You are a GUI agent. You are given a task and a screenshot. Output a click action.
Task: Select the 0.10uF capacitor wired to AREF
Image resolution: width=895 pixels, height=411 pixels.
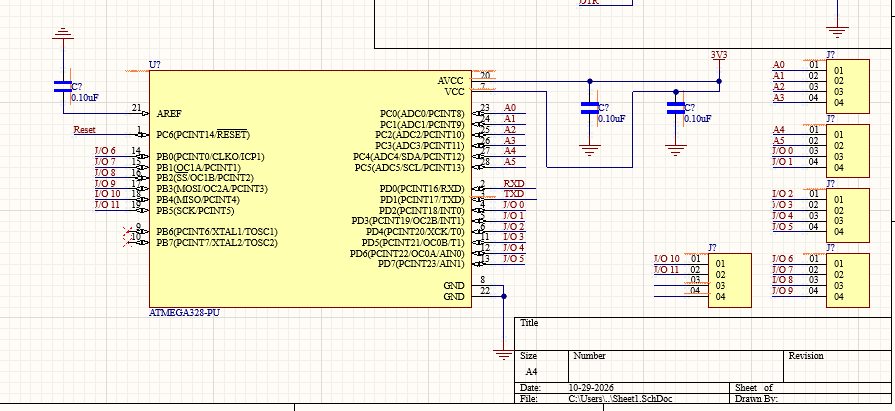[x=63, y=86]
